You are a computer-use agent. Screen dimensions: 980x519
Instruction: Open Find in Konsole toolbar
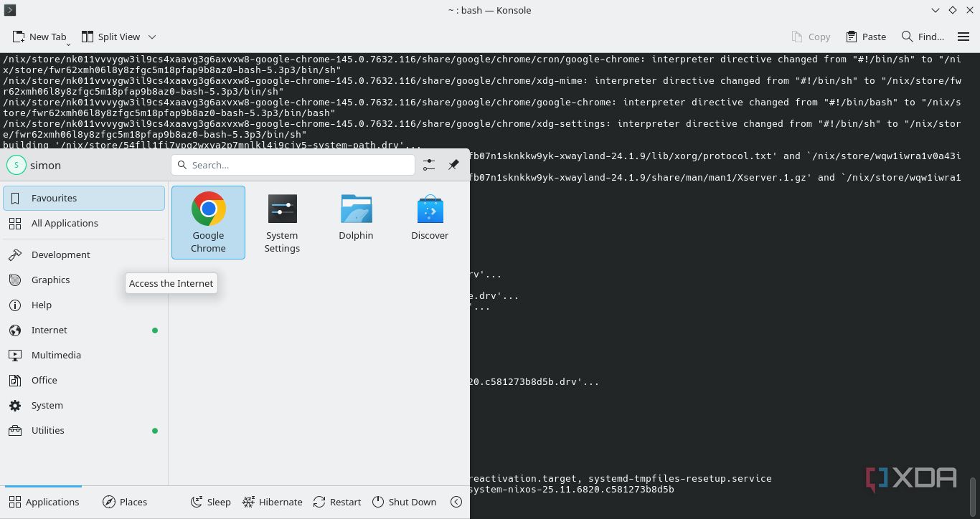click(x=923, y=37)
